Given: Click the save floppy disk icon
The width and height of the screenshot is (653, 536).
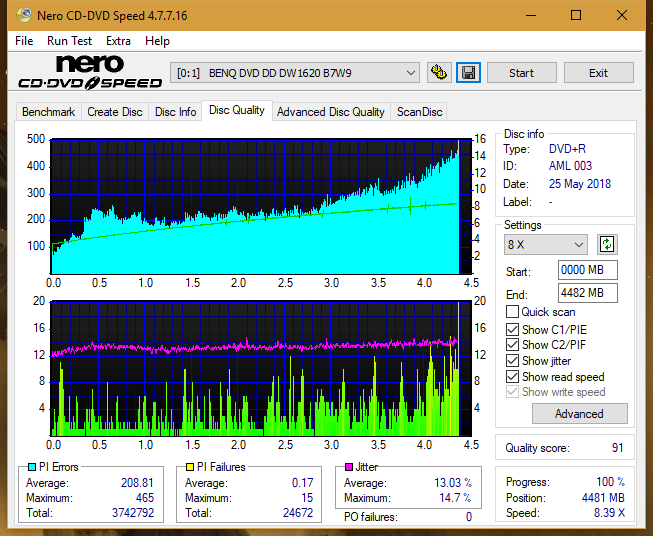Looking at the screenshot, I should click(x=469, y=73).
